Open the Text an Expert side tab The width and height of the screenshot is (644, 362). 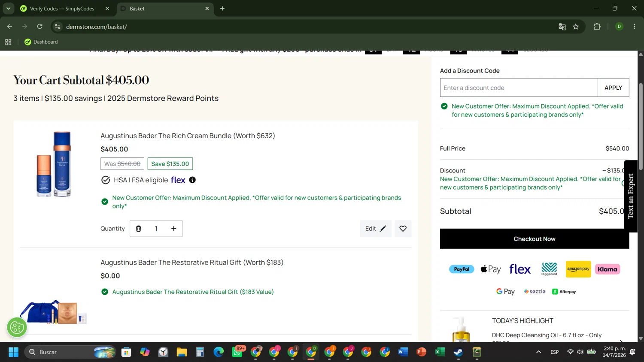(631, 196)
